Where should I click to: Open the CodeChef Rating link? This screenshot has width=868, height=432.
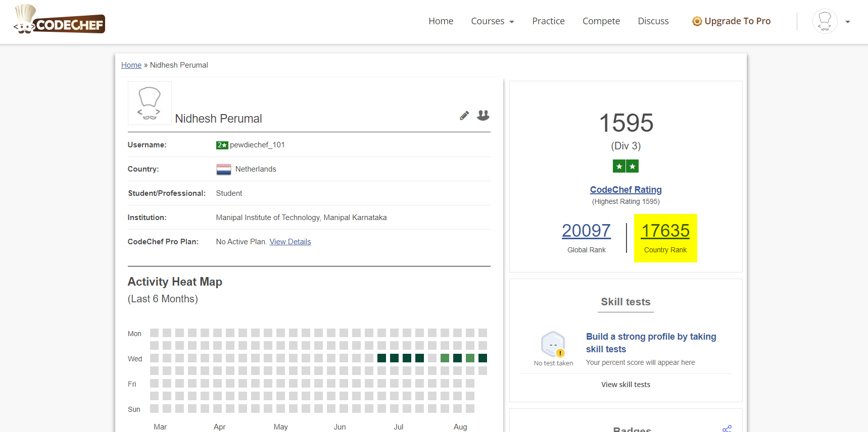point(625,190)
